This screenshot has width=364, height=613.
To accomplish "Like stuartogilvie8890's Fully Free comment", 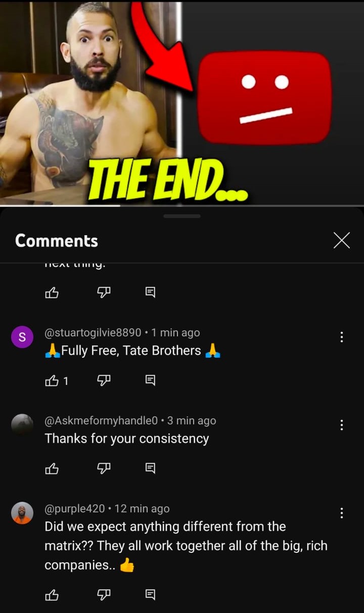I will click(52, 381).
